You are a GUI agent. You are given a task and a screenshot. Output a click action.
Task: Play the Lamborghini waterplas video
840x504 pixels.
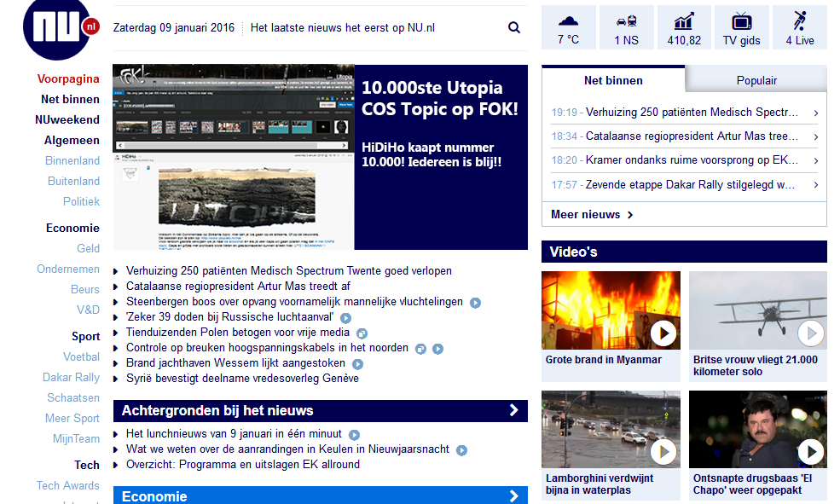click(x=663, y=452)
